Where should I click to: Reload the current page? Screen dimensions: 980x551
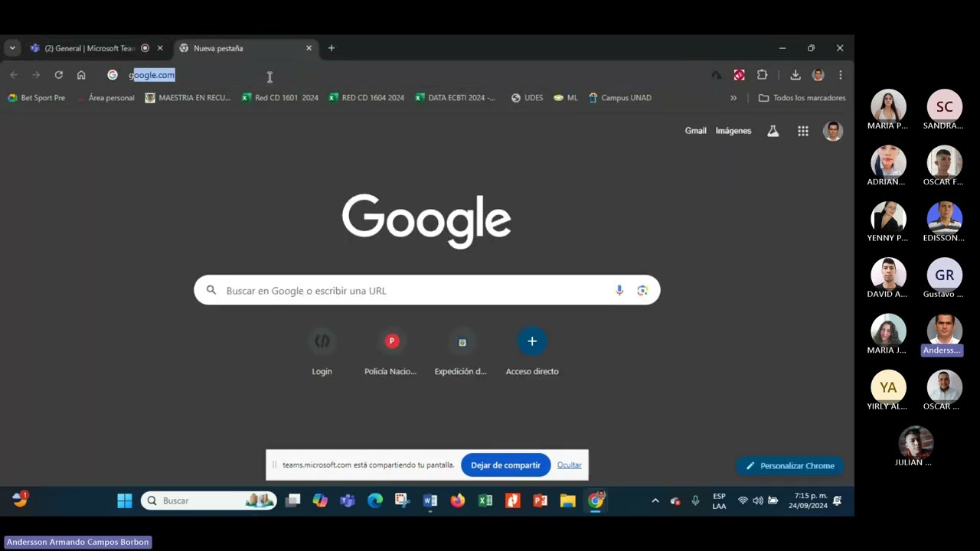(x=58, y=75)
